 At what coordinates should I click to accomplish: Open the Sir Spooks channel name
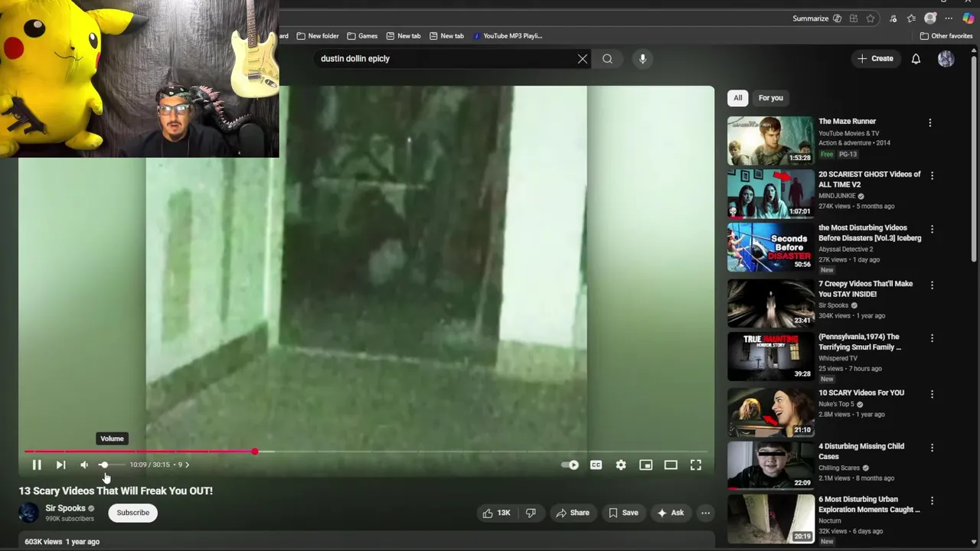point(65,508)
